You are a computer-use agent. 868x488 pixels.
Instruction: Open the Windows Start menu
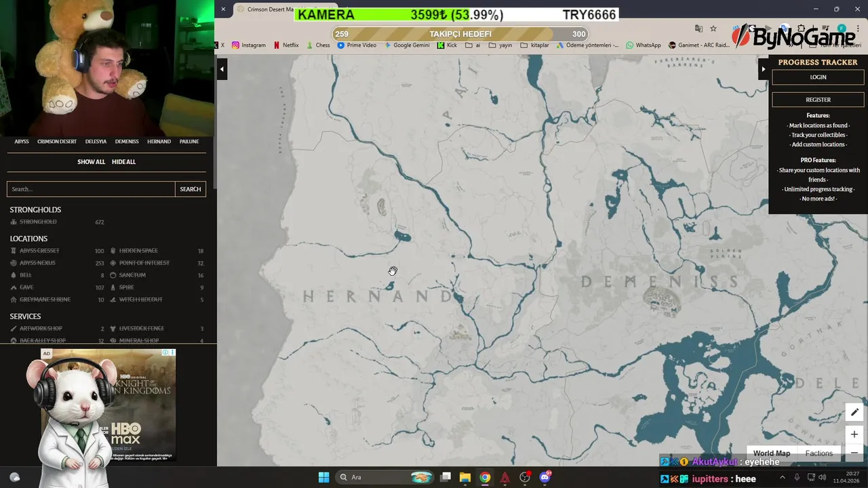(x=323, y=477)
